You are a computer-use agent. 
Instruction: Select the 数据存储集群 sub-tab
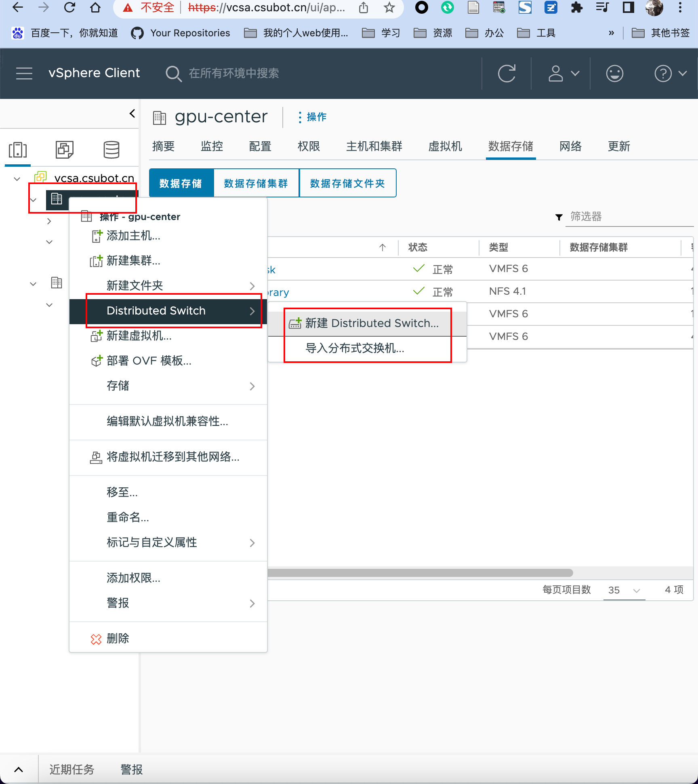(256, 183)
